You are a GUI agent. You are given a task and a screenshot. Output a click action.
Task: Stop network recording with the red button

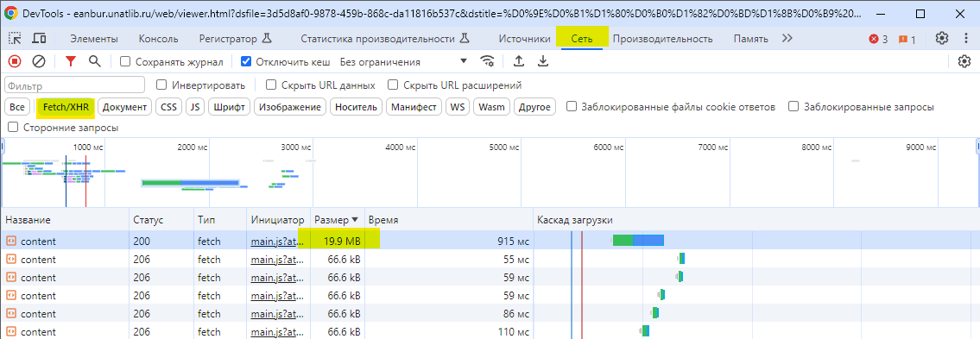tap(15, 61)
